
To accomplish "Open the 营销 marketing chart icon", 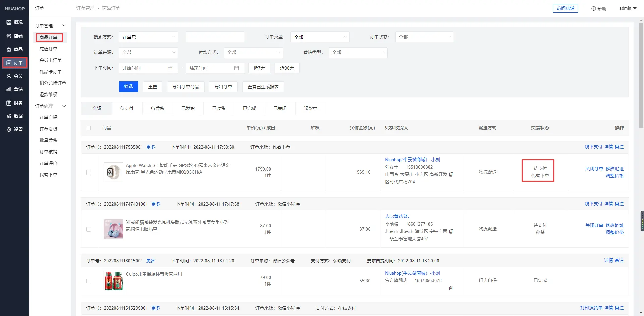I will tap(9, 89).
